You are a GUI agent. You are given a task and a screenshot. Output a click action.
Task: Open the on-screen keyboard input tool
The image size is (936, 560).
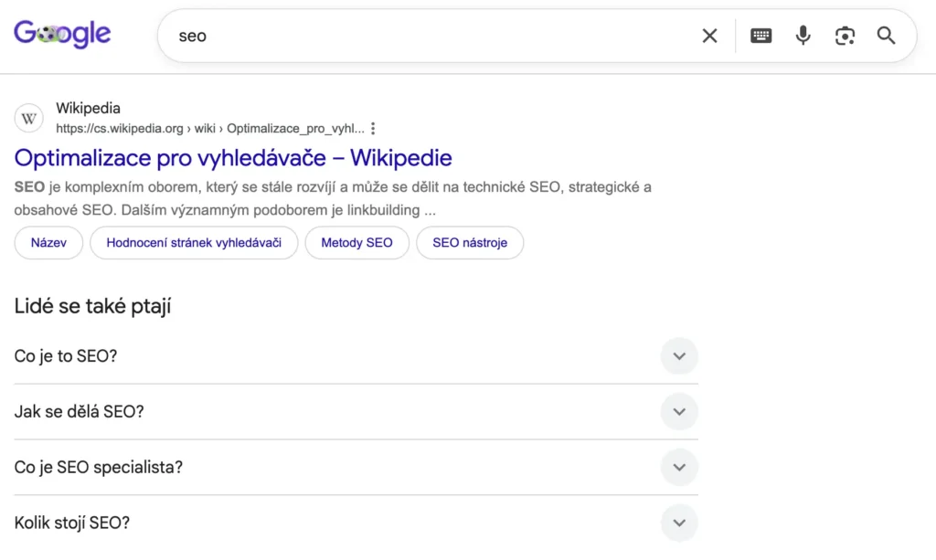tap(760, 36)
